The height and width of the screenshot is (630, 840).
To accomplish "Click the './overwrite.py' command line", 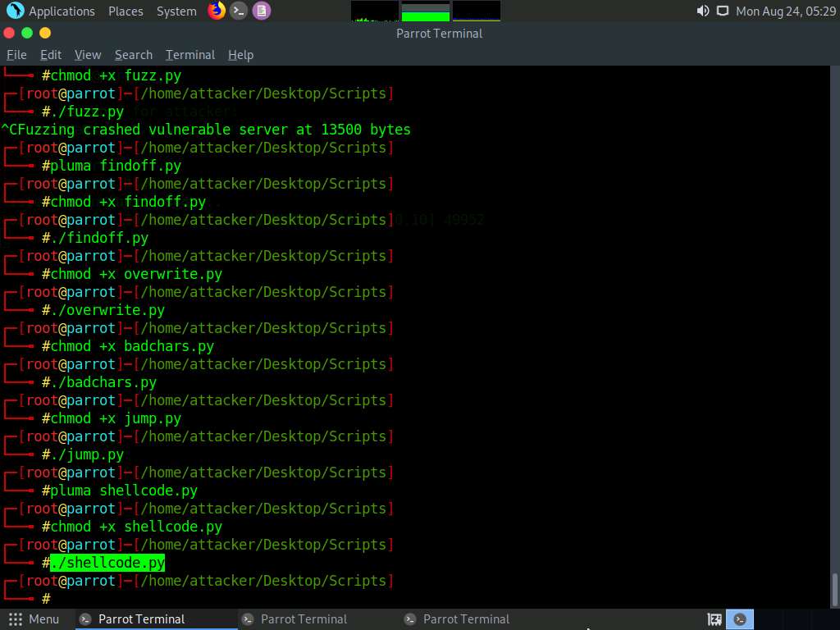I will pyautogui.click(x=107, y=310).
